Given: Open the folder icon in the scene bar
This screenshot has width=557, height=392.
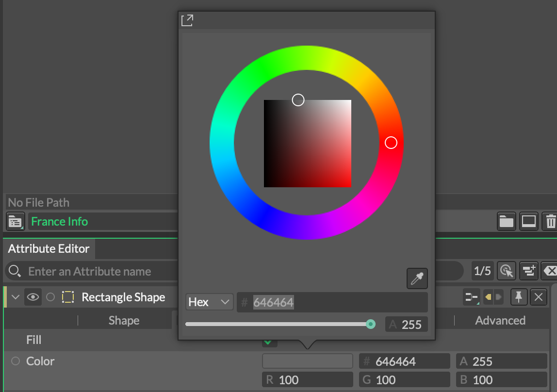Looking at the screenshot, I should 506,222.
